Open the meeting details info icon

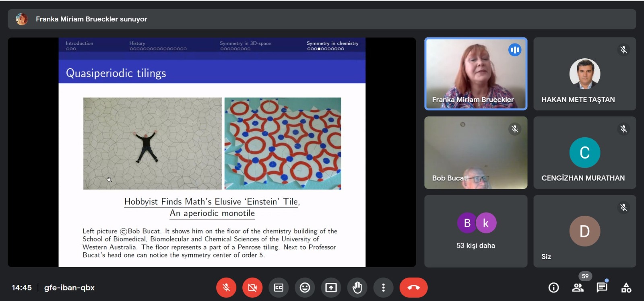(553, 287)
